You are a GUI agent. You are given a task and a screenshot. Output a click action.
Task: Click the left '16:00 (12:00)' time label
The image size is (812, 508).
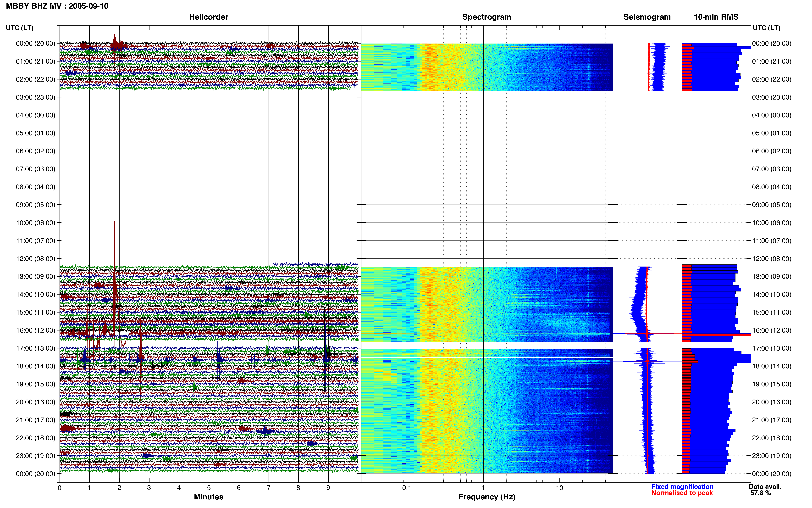36,330
